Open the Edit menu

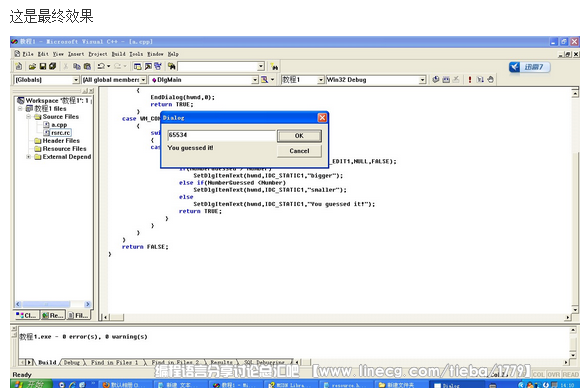(43, 54)
